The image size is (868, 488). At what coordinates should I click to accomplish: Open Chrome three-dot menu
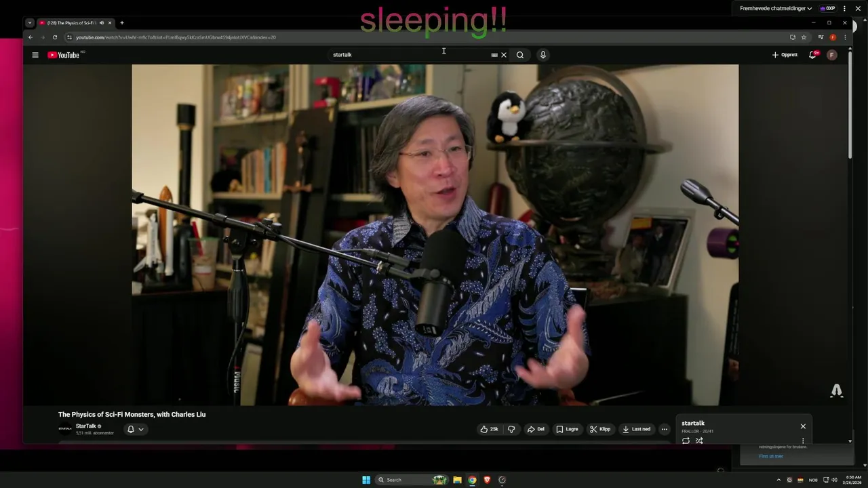point(845,37)
